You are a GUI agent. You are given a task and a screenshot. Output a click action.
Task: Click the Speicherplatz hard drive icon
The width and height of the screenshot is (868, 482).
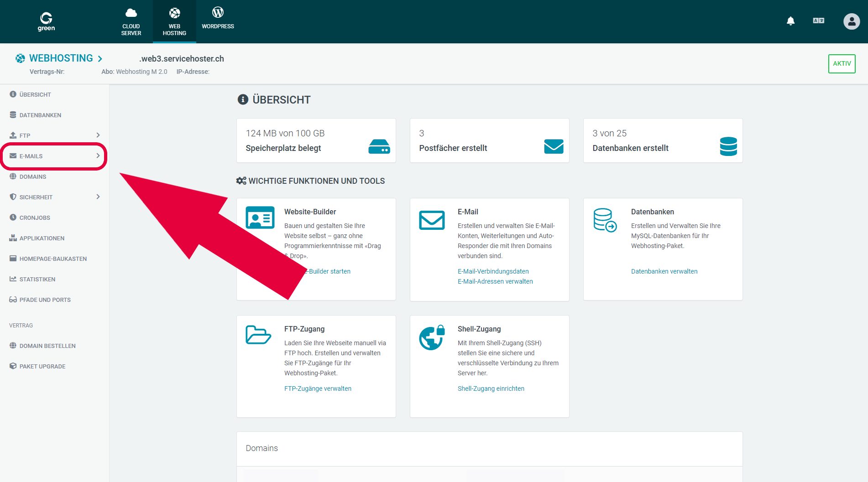[x=379, y=147]
